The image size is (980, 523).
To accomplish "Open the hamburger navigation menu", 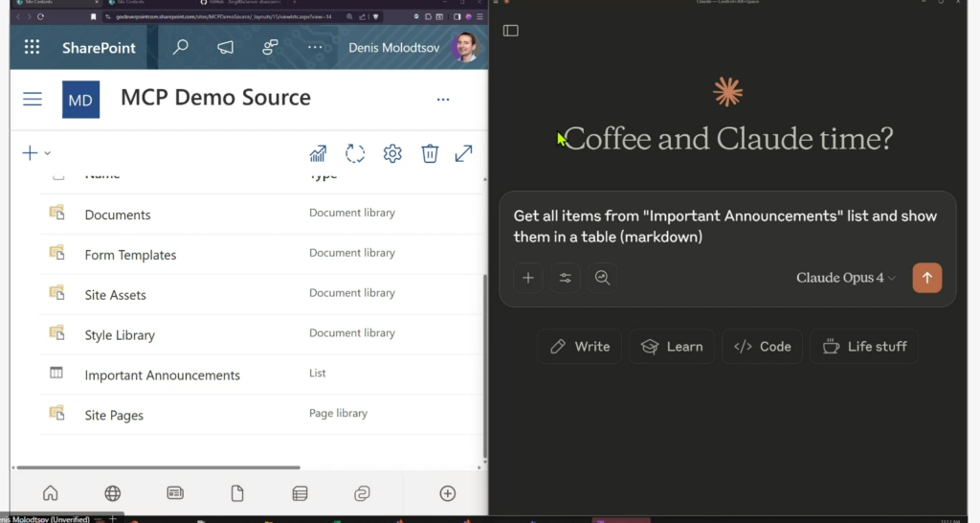I will 33,99.
